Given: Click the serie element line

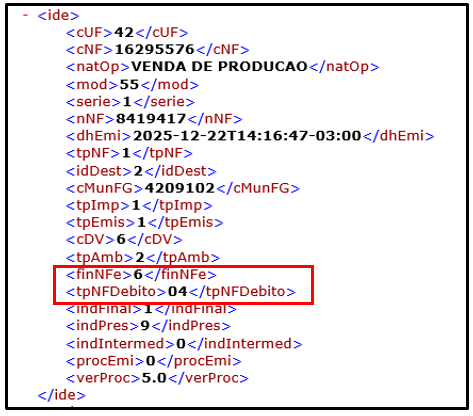Looking at the screenshot, I should (130, 102).
